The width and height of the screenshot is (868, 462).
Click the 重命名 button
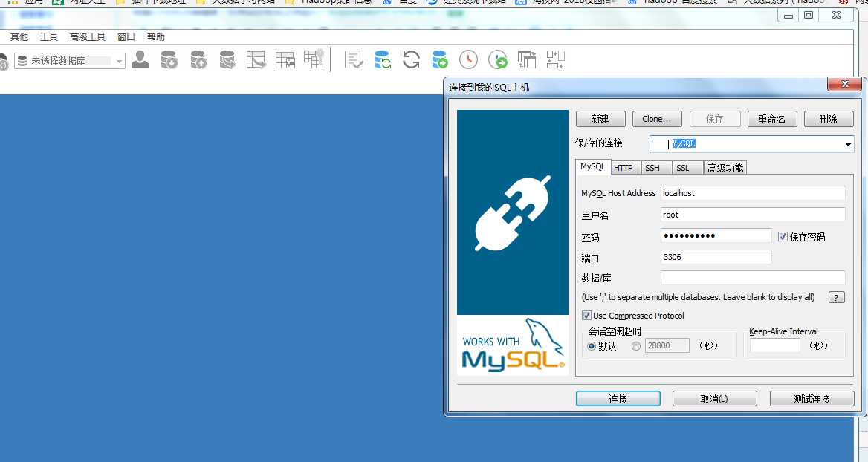(772, 119)
